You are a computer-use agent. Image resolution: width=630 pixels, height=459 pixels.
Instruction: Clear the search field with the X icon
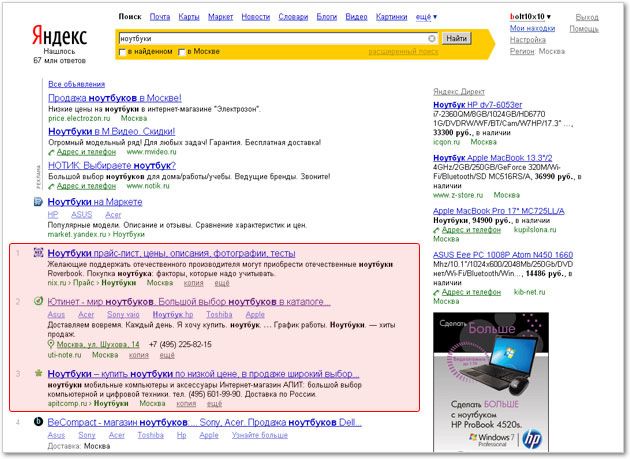tap(432, 39)
